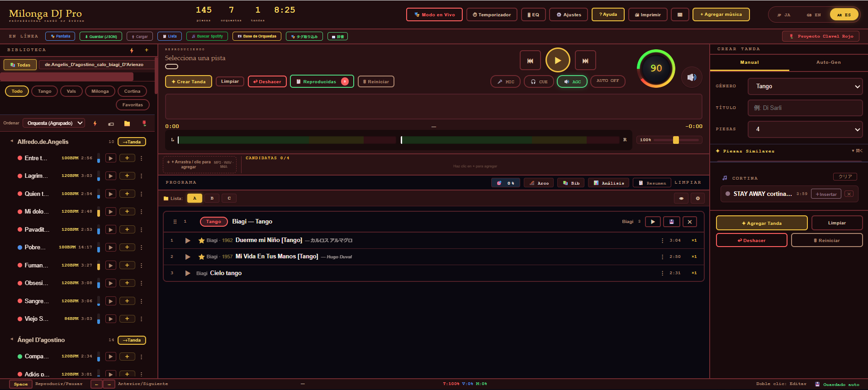Click the lightning icon beside the Ordenar dropdown

tap(95, 124)
